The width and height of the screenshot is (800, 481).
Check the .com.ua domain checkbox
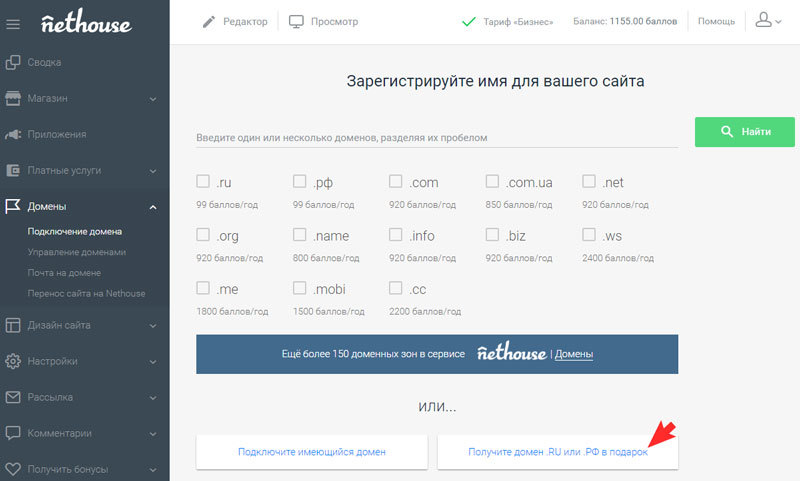pos(492,181)
